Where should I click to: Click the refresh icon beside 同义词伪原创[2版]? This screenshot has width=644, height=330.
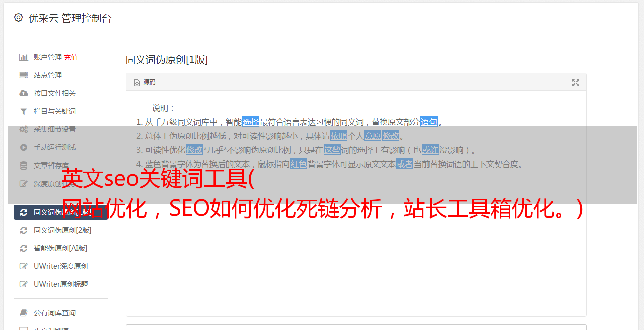tap(23, 230)
